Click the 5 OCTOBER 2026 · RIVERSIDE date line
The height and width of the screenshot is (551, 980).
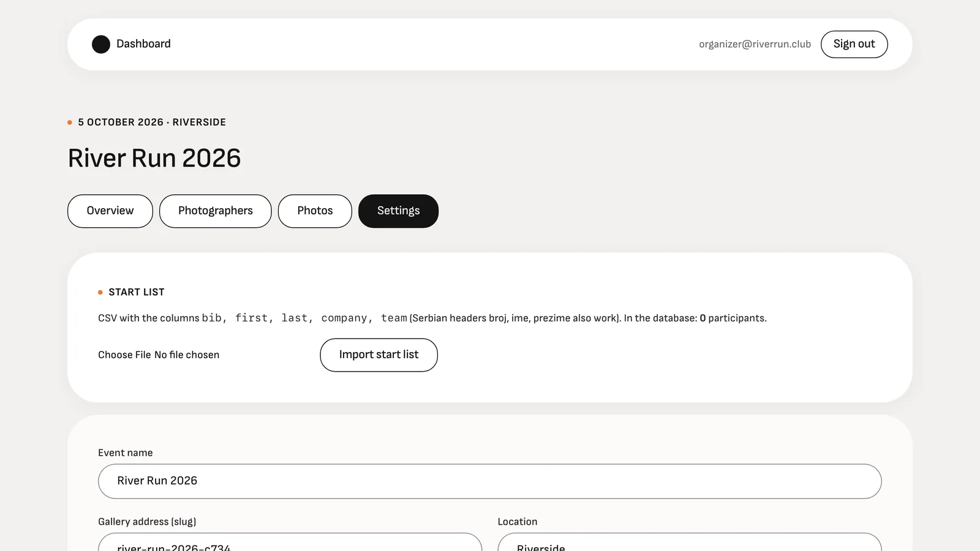tap(152, 122)
